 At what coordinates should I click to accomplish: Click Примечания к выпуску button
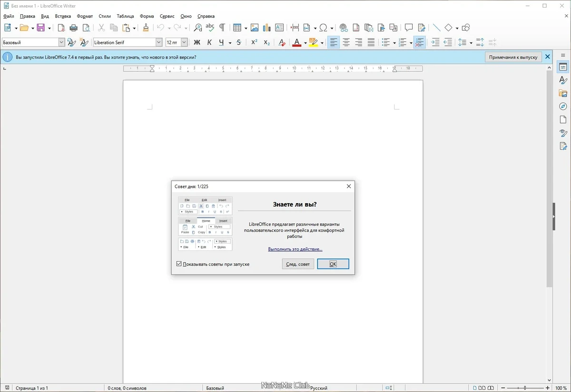513,57
